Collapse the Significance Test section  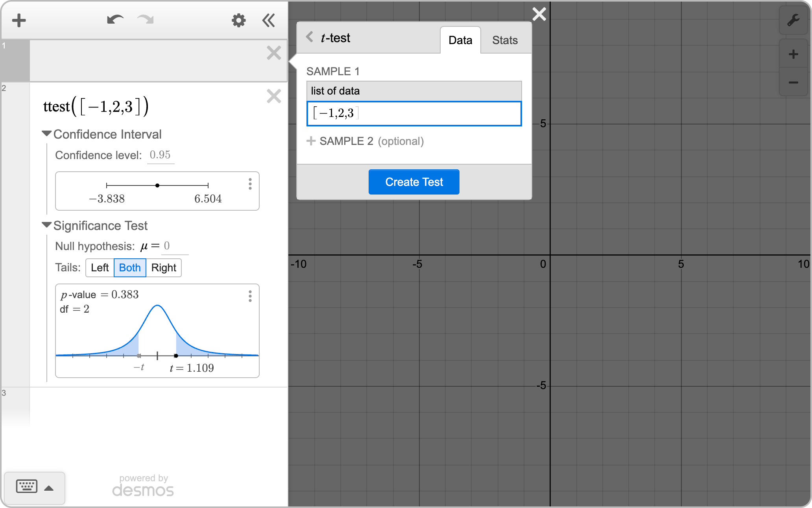point(47,225)
